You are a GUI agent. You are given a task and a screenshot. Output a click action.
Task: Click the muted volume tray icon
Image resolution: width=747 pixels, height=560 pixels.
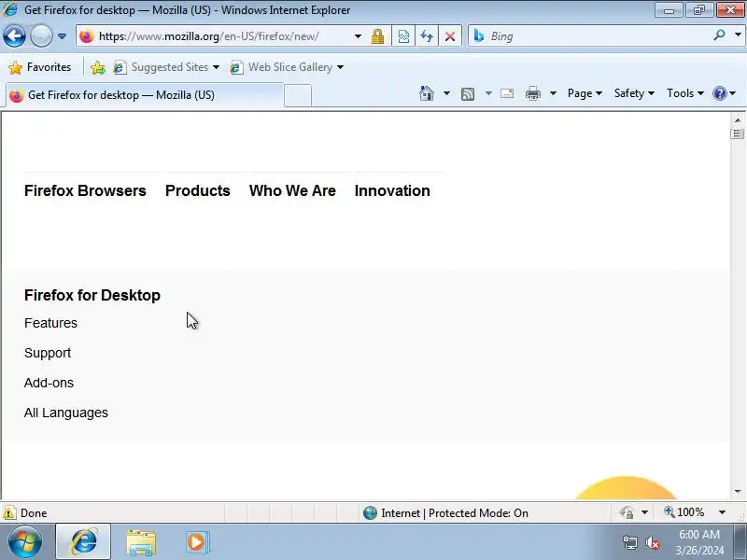click(x=653, y=543)
